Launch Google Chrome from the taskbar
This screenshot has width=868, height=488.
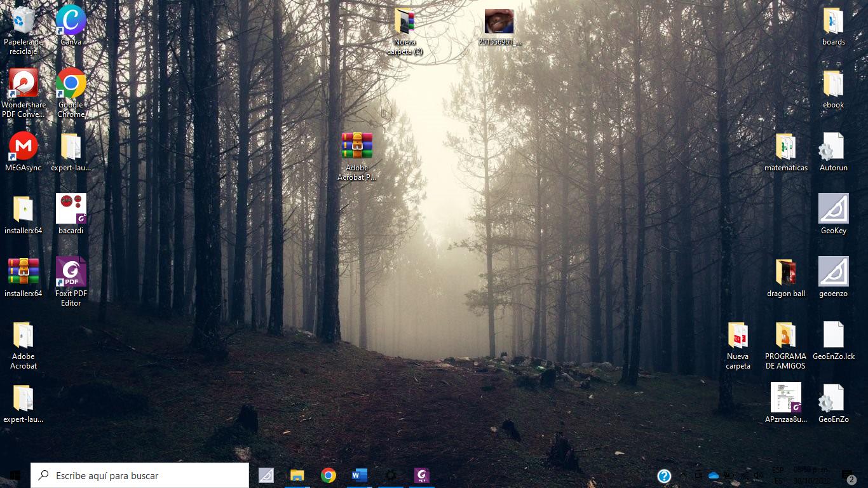(x=328, y=475)
